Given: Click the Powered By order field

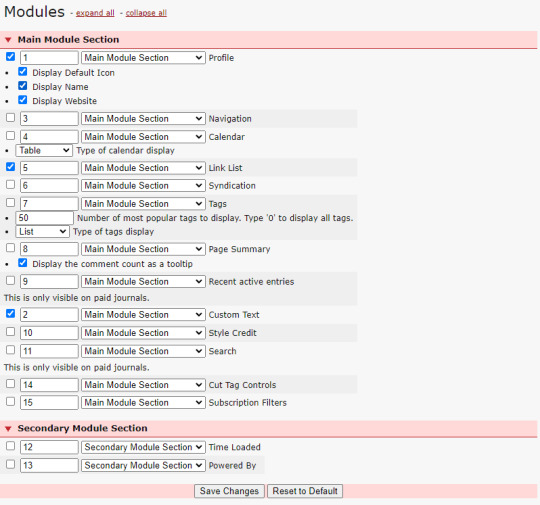Looking at the screenshot, I should coord(49,465).
